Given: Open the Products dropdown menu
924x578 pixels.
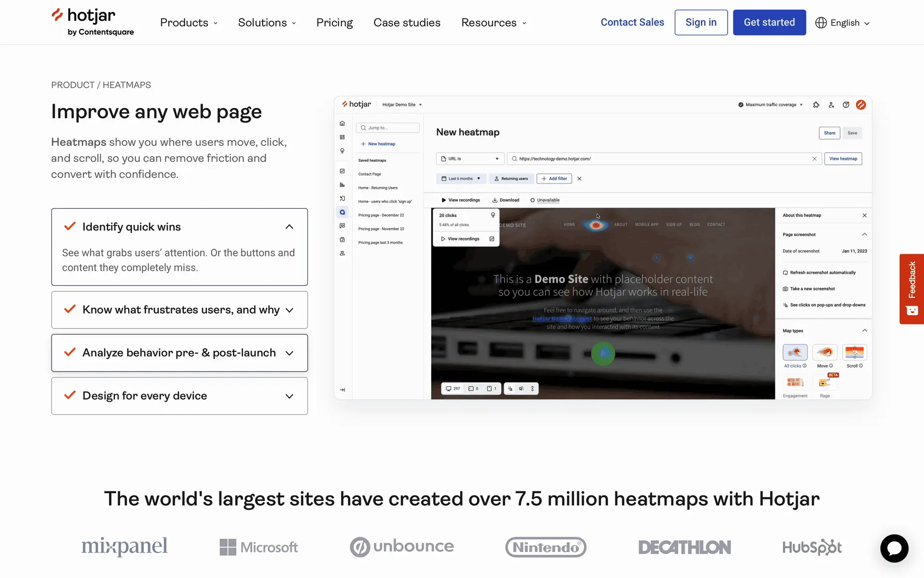Looking at the screenshot, I should 189,23.
